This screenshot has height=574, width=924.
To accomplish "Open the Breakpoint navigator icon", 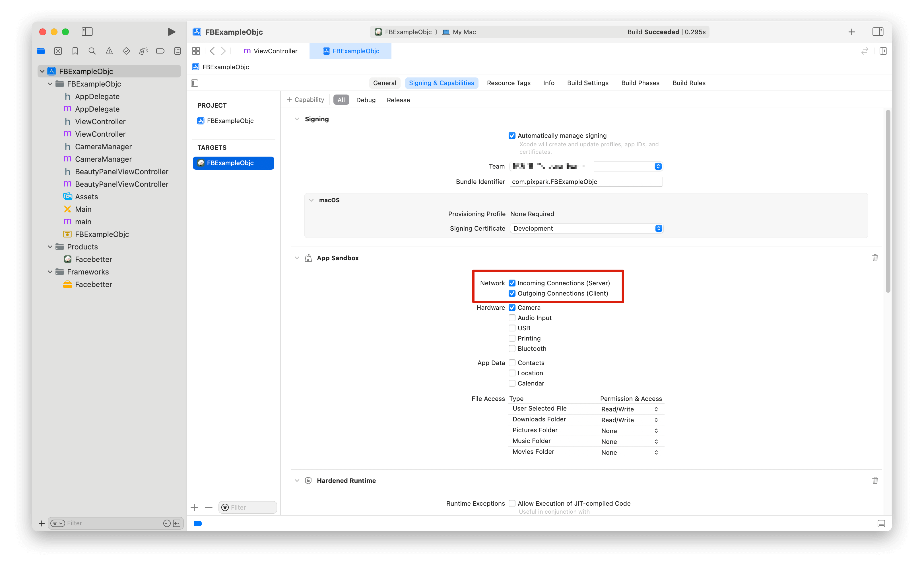I will pos(160,50).
